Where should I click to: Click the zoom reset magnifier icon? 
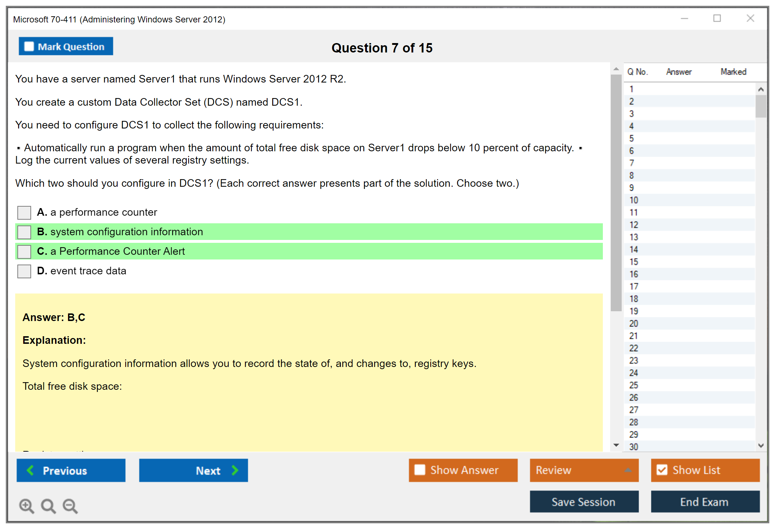(x=48, y=506)
